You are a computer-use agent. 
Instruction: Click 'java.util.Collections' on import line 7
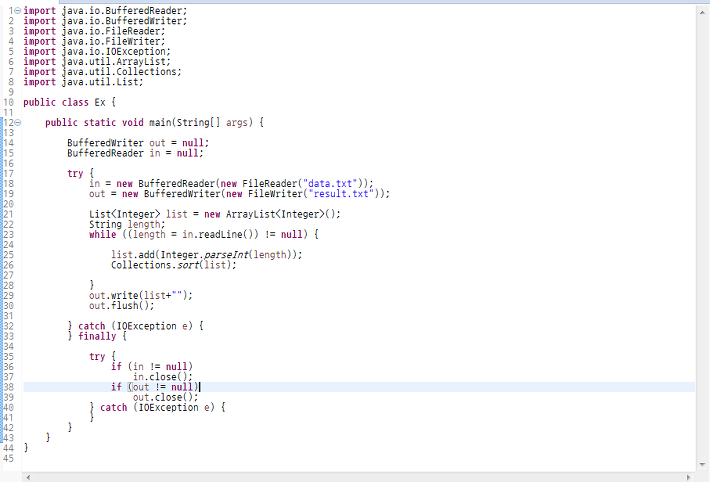(x=120, y=72)
